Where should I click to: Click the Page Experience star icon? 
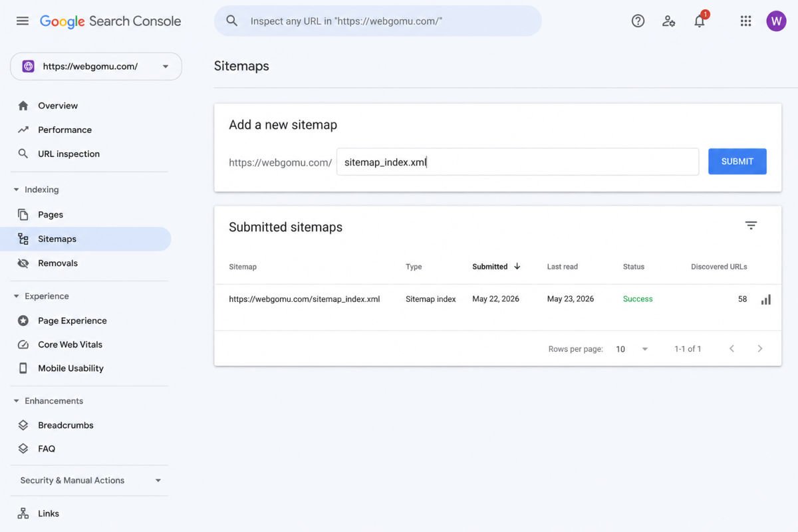click(23, 321)
